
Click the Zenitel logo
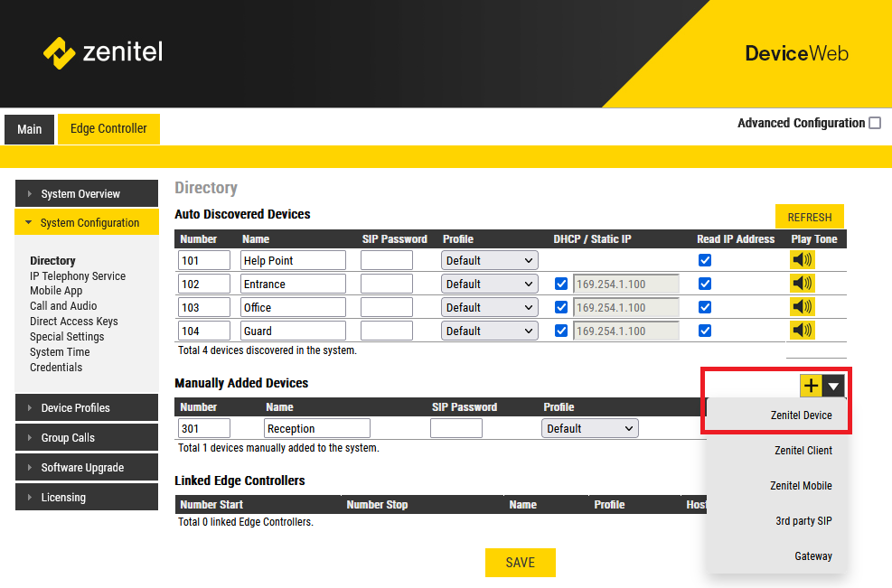(x=103, y=52)
